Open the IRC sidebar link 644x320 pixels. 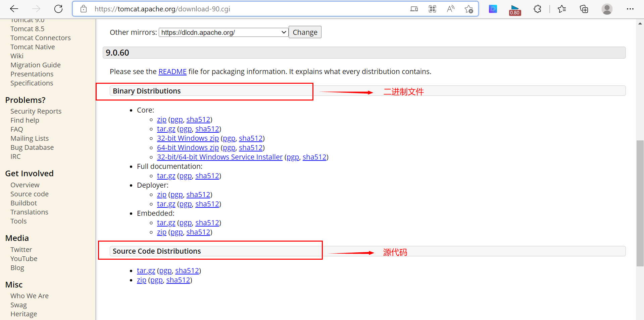click(x=15, y=156)
